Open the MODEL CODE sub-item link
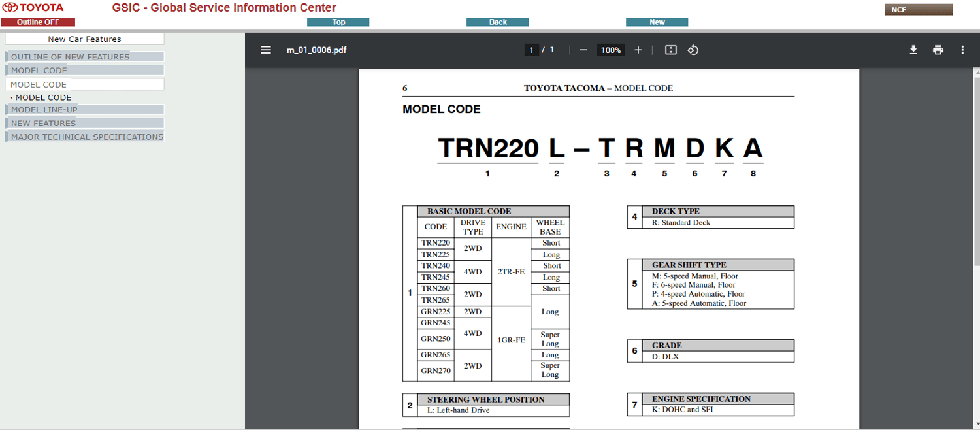The width and height of the screenshot is (980, 430). pos(43,97)
